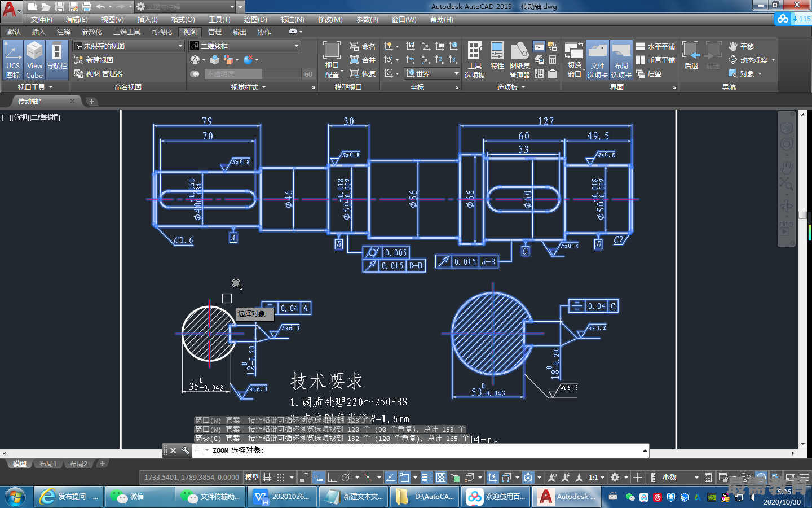Open the 视图 管理器 view manager

tap(99, 73)
